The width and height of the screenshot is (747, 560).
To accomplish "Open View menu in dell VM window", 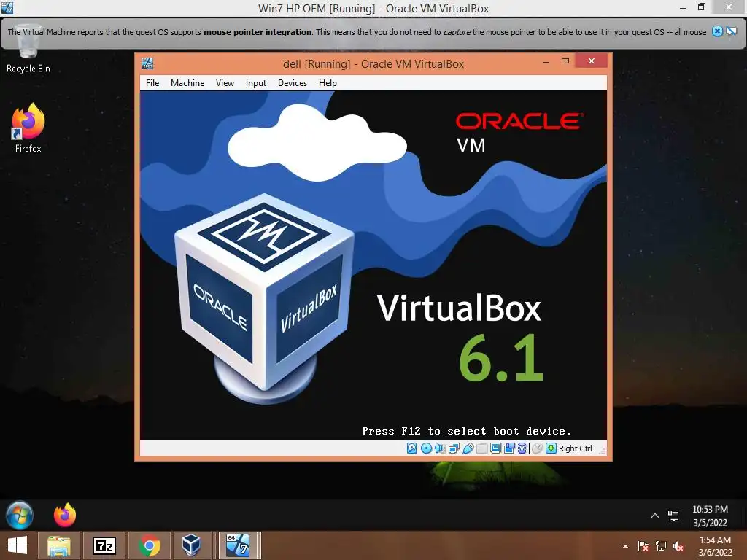I will (x=225, y=83).
